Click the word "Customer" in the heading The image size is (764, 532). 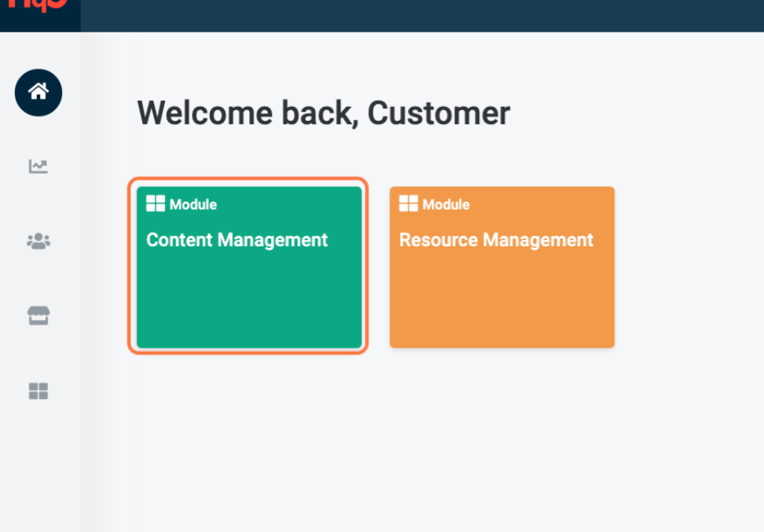(x=439, y=113)
